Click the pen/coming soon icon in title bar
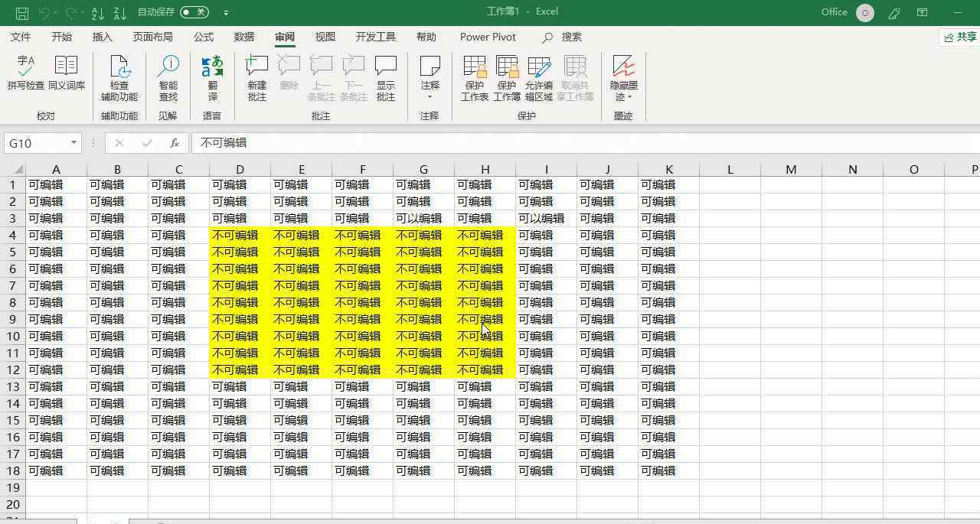 pyautogui.click(x=894, y=12)
